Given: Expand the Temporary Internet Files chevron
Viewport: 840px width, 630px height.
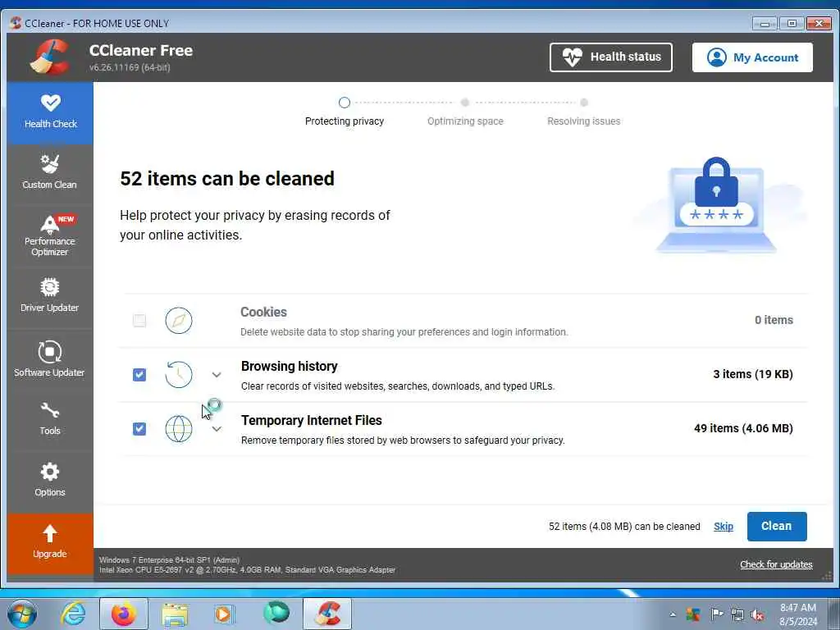Looking at the screenshot, I should tap(217, 429).
